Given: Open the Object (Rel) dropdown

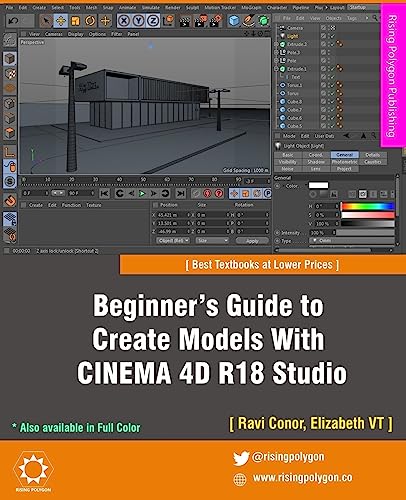Looking at the screenshot, I should pos(173,240).
